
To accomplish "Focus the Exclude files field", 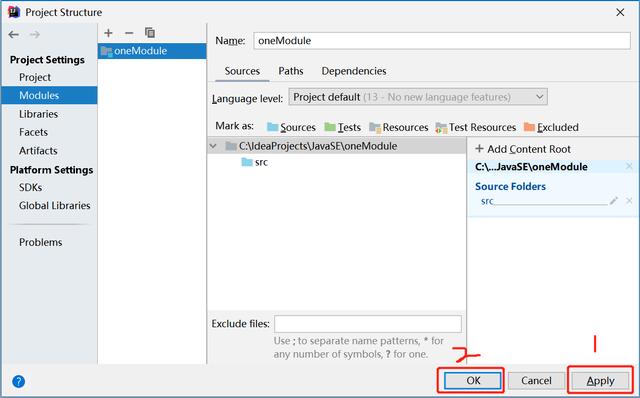I will [x=368, y=324].
